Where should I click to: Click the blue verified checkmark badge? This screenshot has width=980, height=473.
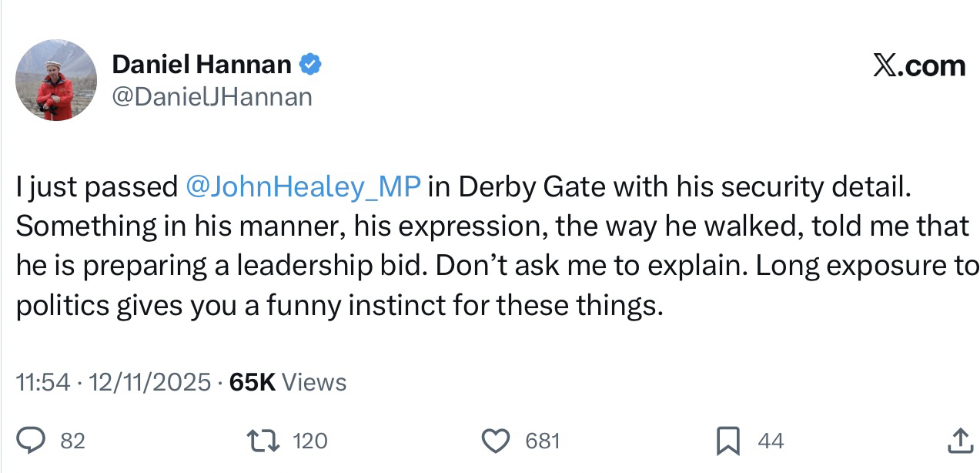pyautogui.click(x=309, y=65)
